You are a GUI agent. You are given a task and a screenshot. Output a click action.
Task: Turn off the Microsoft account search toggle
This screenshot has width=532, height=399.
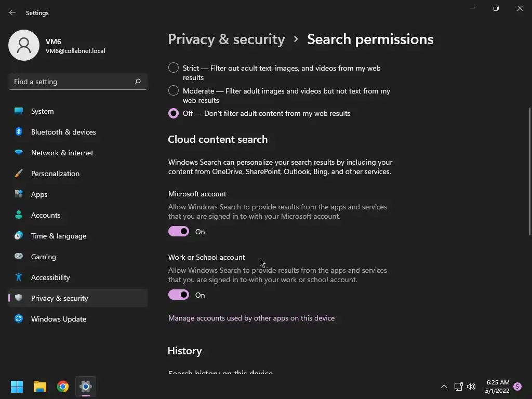pos(179,232)
